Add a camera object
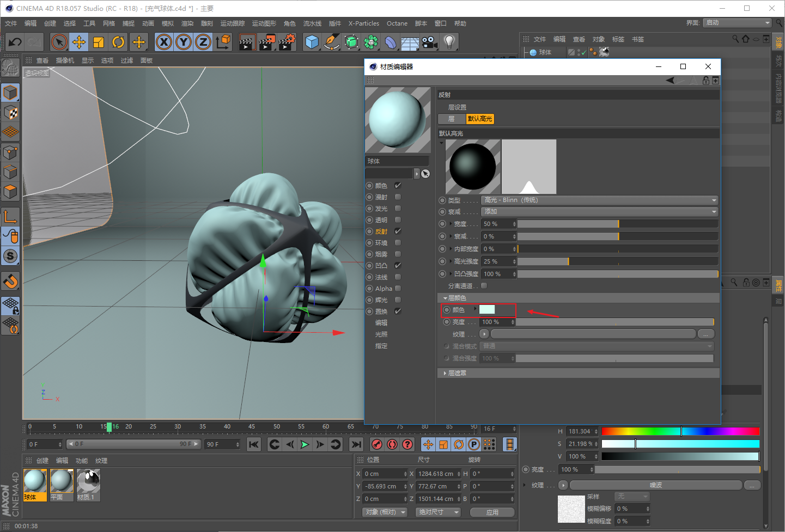Image resolution: width=785 pixels, height=532 pixels. [429, 42]
